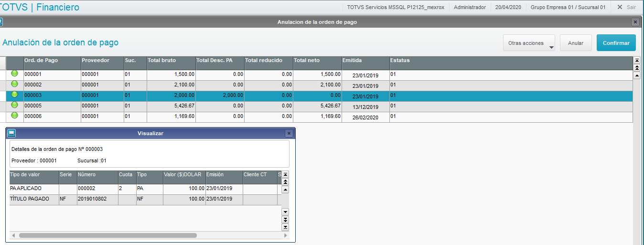This screenshot has width=644, height=245.
Task: Click the Administrador user label
Action: (470, 7)
